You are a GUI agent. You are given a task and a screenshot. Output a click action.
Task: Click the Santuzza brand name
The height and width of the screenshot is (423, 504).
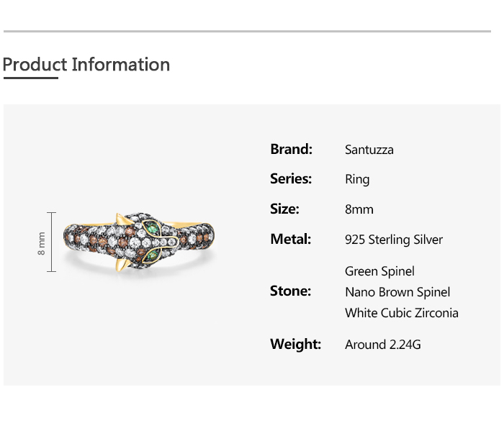(369, 150)
